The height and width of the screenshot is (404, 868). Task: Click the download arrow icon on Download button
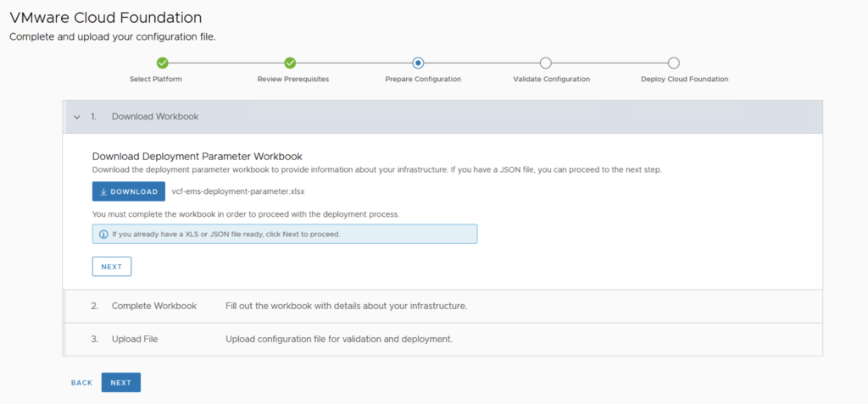coord(103,191)
